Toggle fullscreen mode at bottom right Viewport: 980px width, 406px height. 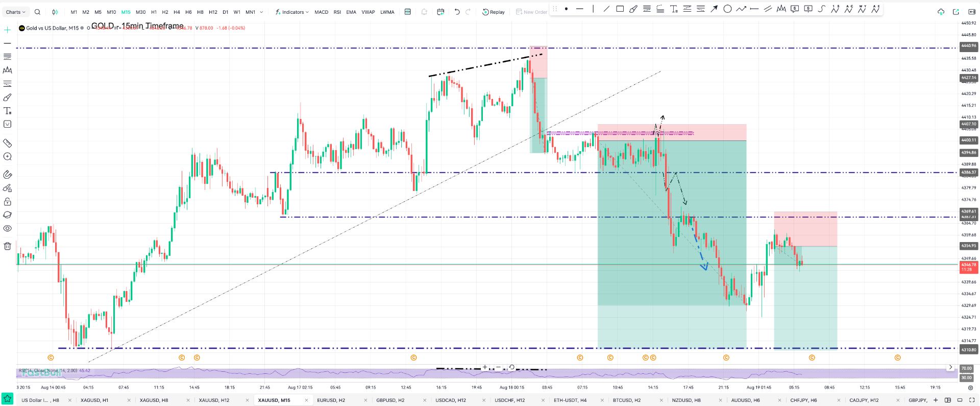(x=972, y=400)
